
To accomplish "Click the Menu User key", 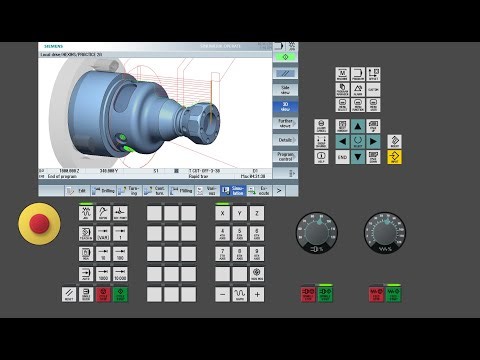I will tap(373, 105).
